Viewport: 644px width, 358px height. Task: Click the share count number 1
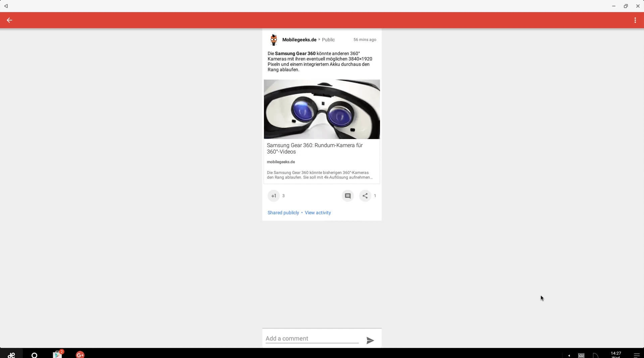(375, 196)
